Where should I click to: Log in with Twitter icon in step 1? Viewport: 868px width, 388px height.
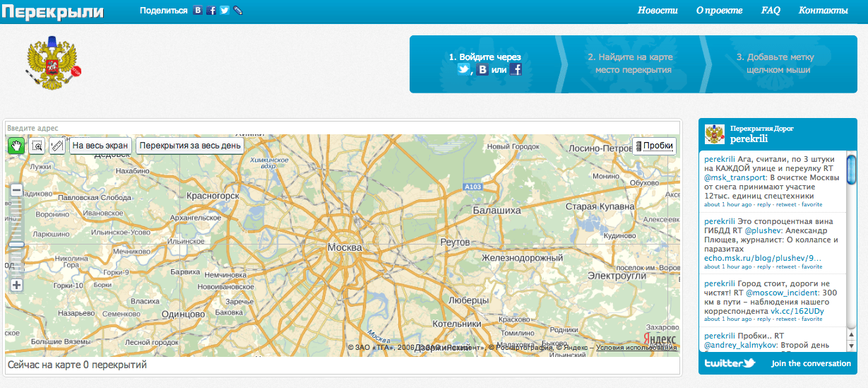point(463,69)
